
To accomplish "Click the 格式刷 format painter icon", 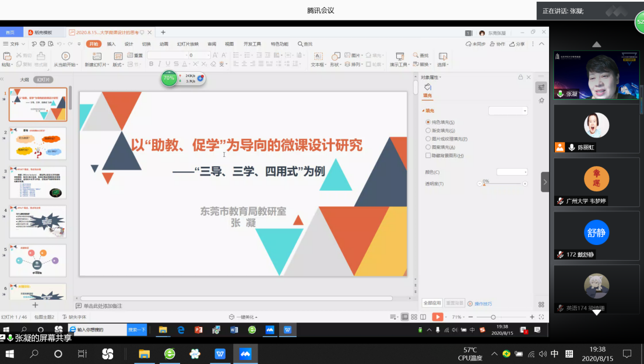I will [41, 56].
